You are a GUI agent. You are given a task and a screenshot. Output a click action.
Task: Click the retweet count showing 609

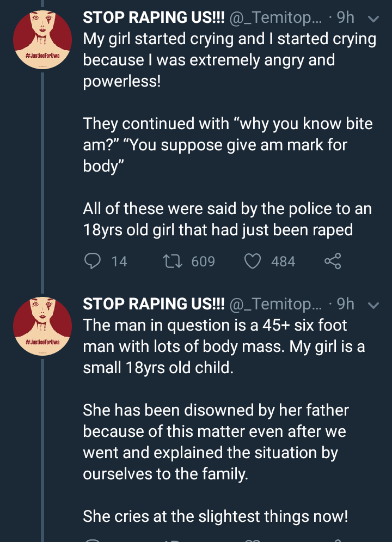click(x=203, y=262)
